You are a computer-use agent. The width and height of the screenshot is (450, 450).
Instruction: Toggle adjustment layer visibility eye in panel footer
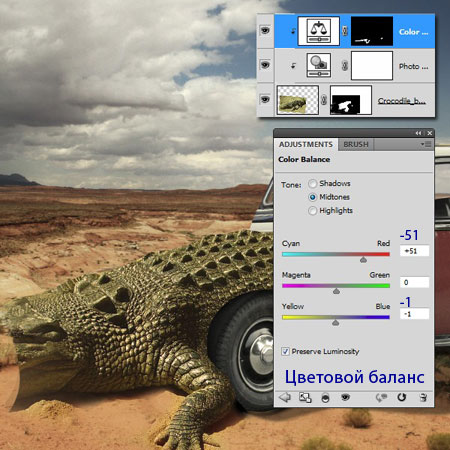click(345, 397)
